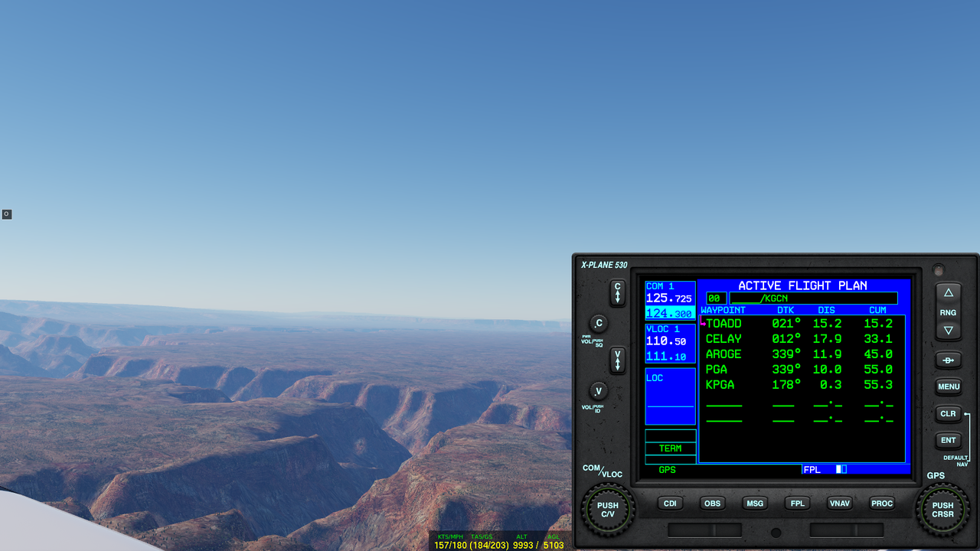Open the PROC procedures button
Screen dimensions: 980x551
(x=882, y=503)
